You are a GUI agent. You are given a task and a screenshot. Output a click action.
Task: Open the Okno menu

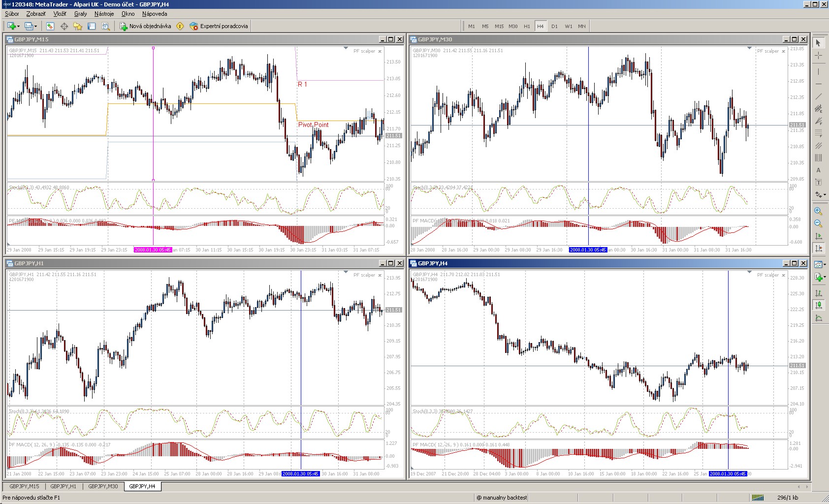click(128, 14)
